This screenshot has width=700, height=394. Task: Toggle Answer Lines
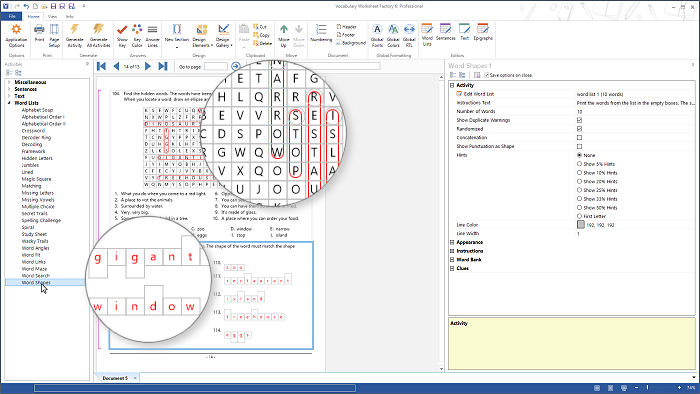152,36
